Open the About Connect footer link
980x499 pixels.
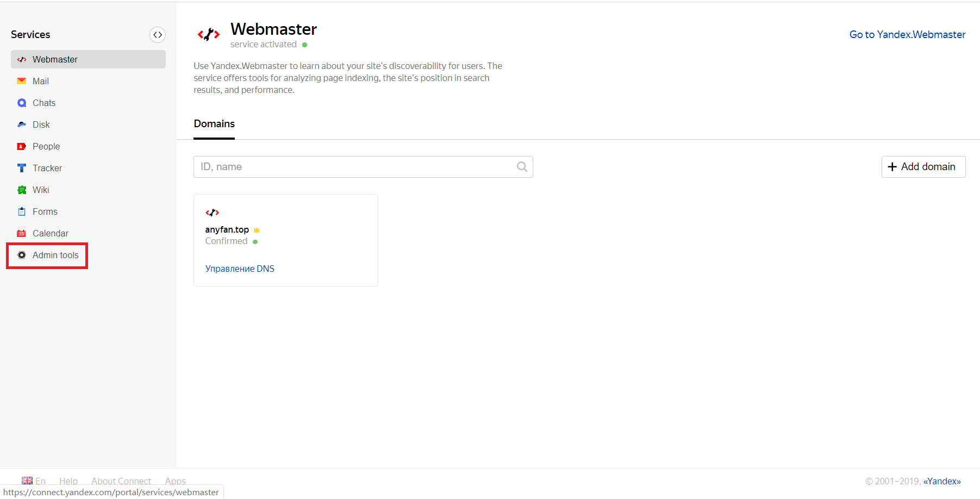click(121, 481)
